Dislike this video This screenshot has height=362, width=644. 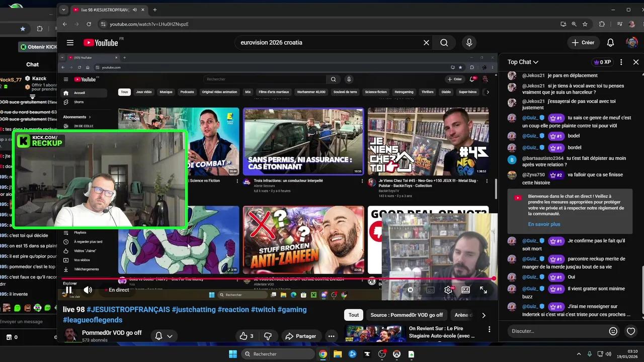(268, 336)
